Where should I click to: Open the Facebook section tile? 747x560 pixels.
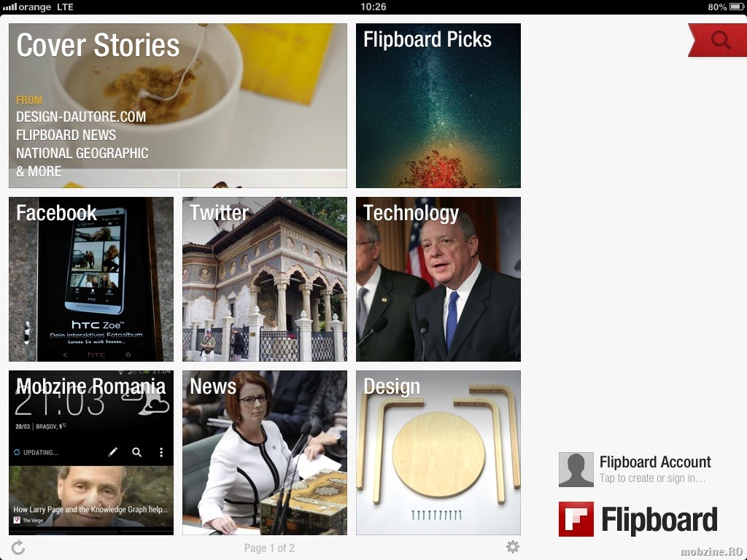click(91, 279)
